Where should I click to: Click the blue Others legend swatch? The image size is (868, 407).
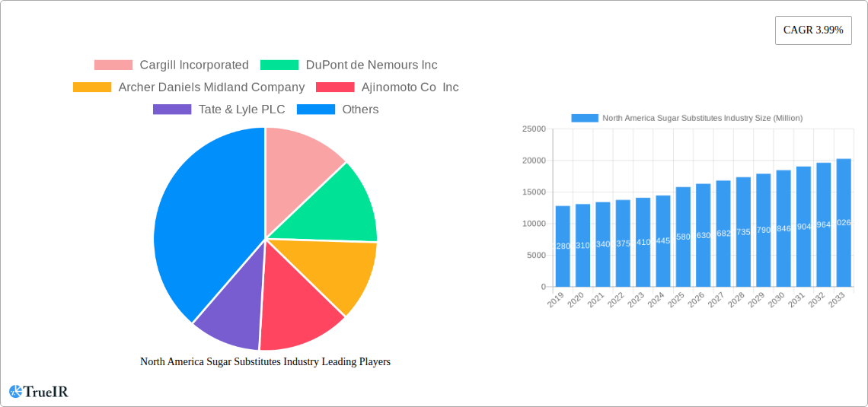[x=315, y=110]
